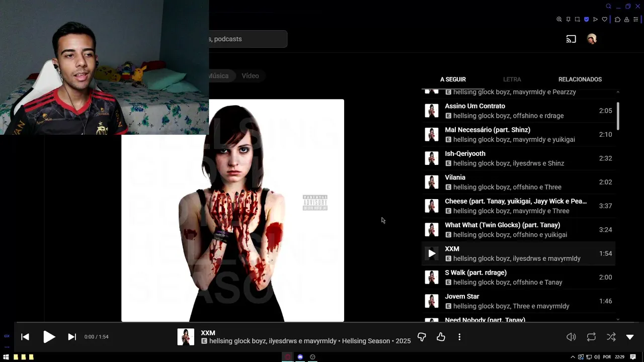Image resolution: width=644 pixels, height=362 pixels.
Task: Toggle shuffle mode
Action: (611, 337)
